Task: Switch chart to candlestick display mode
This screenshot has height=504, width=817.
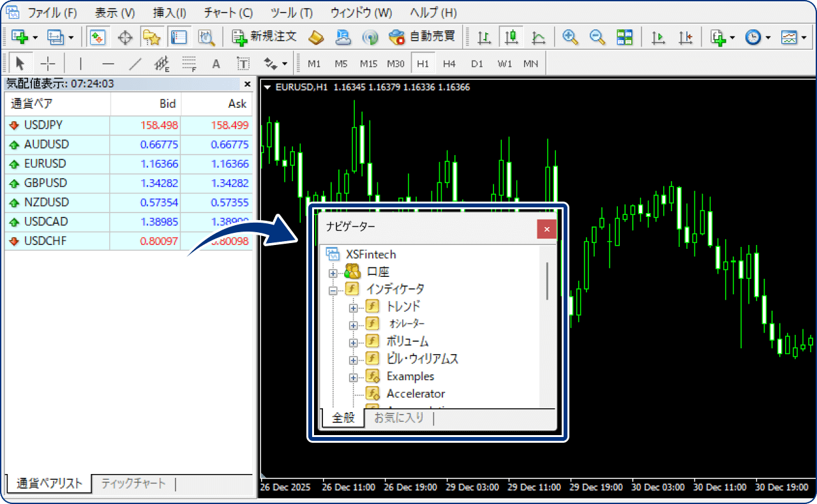Action: tap(511, 37)
